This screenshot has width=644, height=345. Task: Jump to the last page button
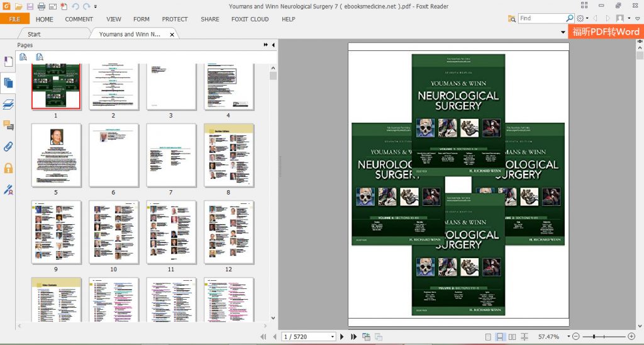coord(353,336)
